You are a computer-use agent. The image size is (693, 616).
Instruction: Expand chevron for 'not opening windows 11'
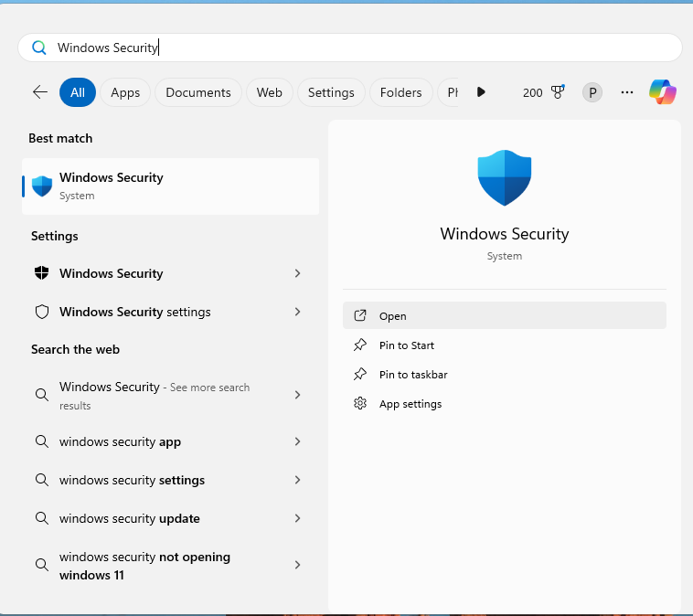pos(297,565)
